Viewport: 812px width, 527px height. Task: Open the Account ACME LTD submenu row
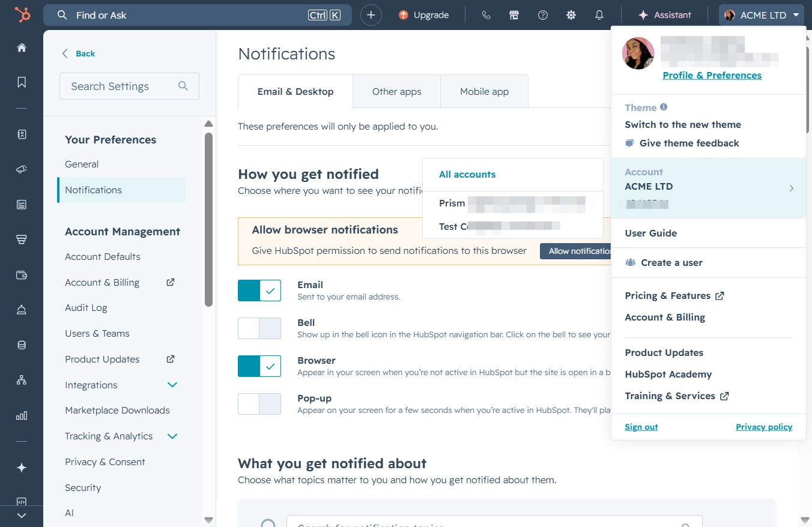(709, 188)
